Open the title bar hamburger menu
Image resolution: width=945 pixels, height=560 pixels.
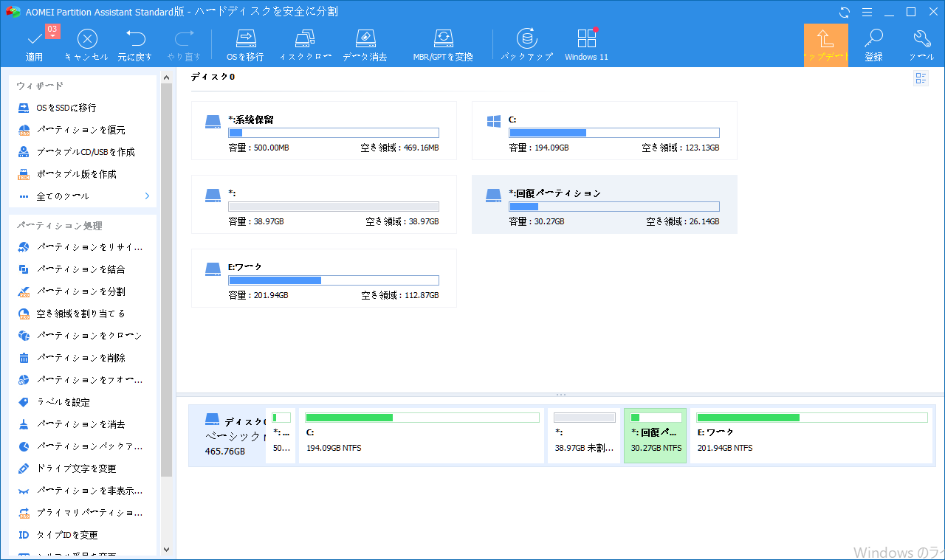[867, 12]
